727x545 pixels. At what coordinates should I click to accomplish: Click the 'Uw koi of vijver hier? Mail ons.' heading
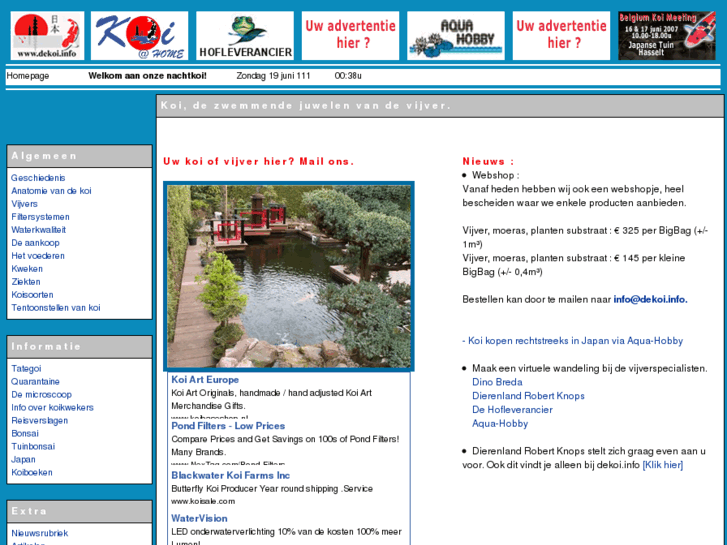tap(258, 161)
